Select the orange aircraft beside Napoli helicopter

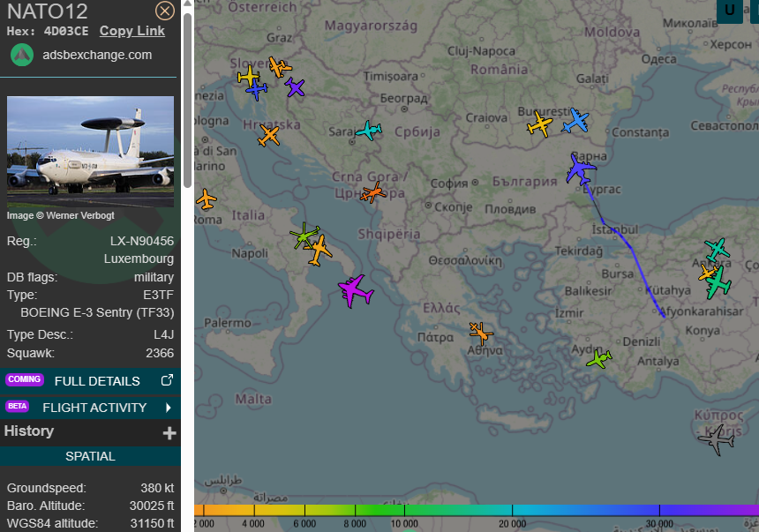[x=318, y=251]
